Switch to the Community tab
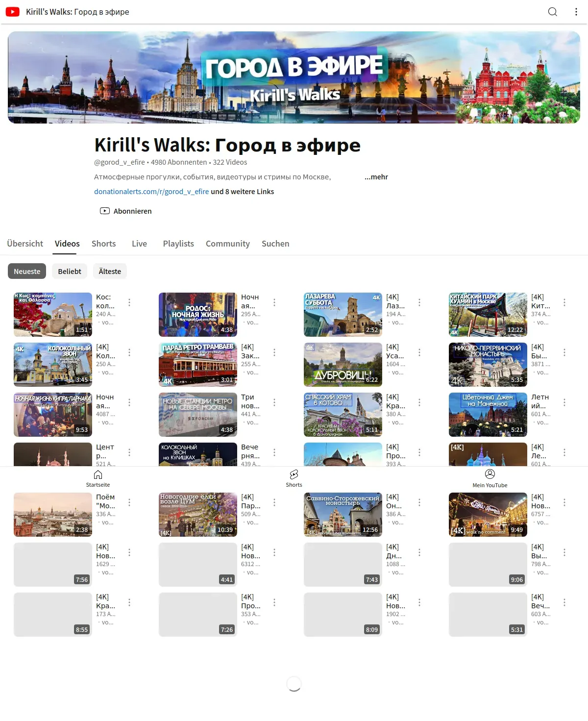The image size is (588, 721). [x=228, y=244]
